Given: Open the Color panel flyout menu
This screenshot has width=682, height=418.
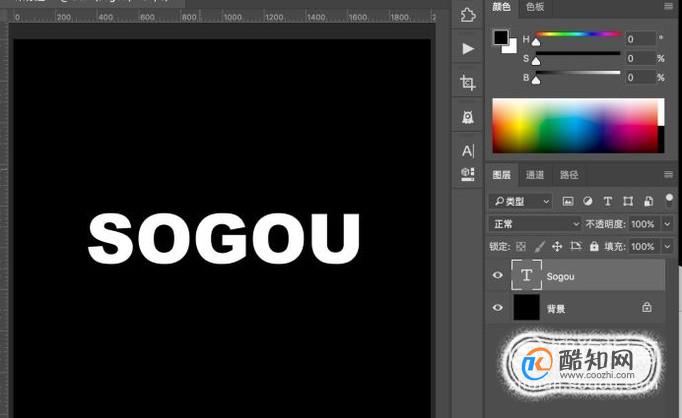Looking at the screenshot, I should coord(669,6).
